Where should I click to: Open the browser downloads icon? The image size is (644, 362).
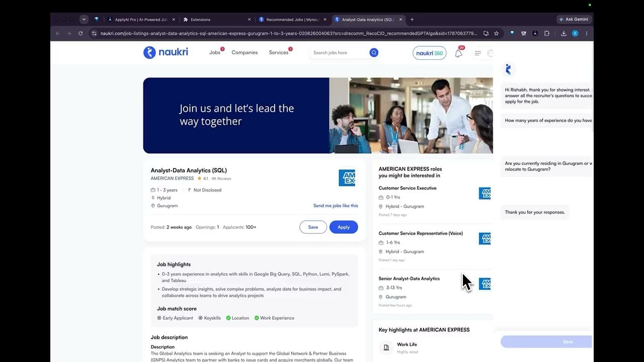pos(563,33)
